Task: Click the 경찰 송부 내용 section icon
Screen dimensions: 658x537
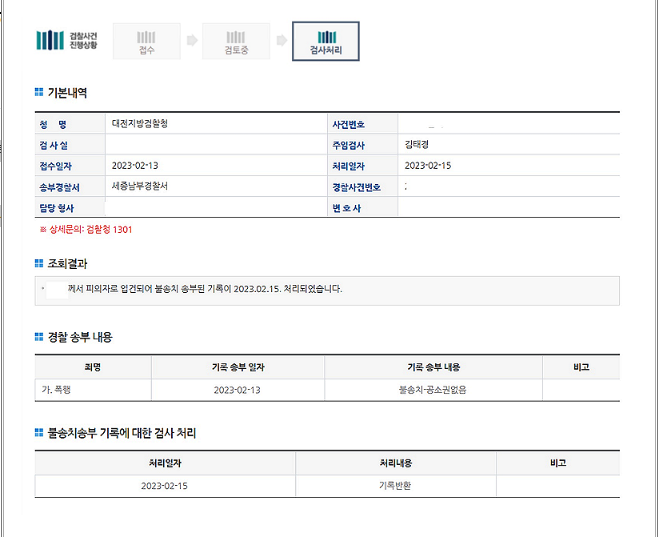Action: 39,337
